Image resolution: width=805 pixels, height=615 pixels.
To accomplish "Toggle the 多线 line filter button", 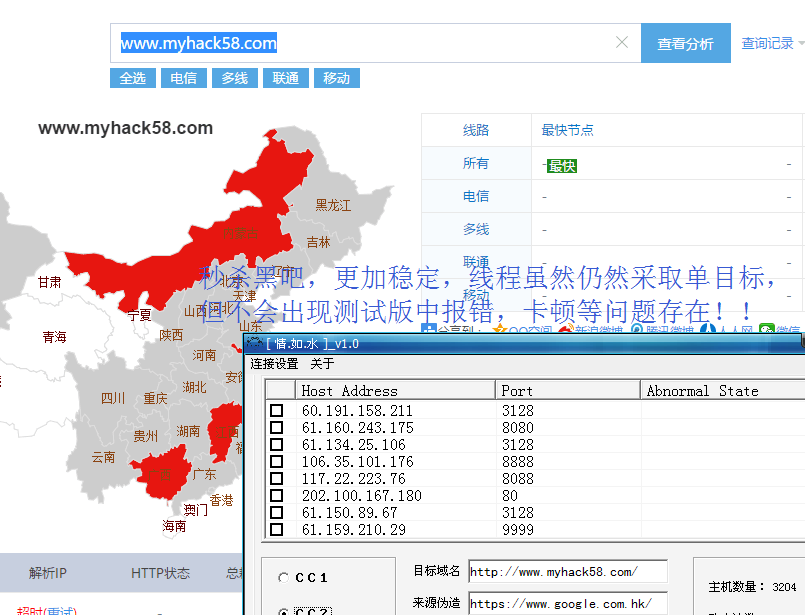I will 235,78.
